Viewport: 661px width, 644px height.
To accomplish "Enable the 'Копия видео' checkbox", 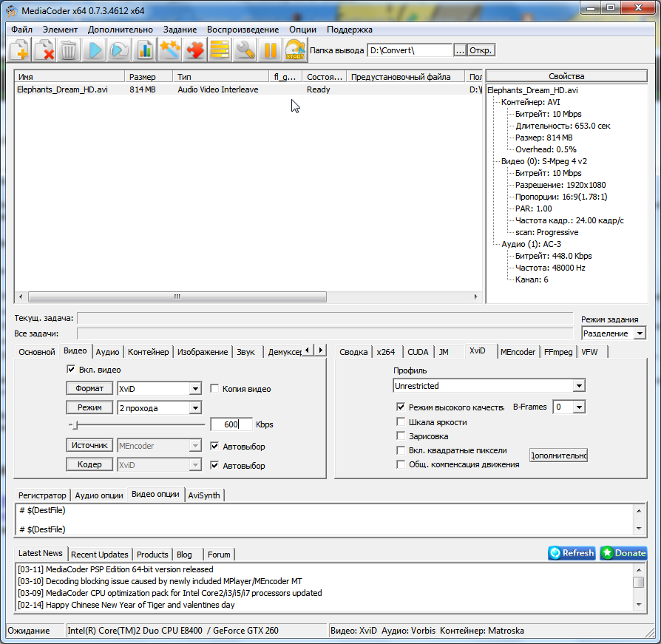I will point(214,388).
